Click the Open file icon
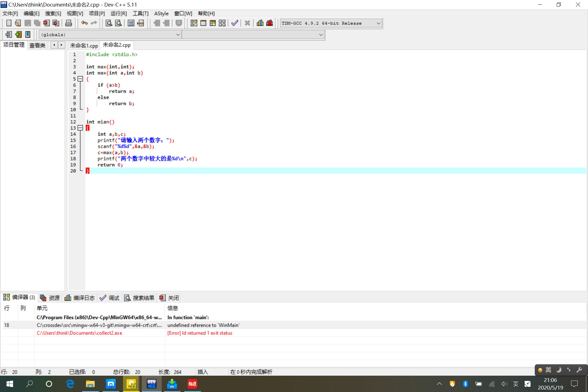 pyautogui.click(x=18, y=23)
